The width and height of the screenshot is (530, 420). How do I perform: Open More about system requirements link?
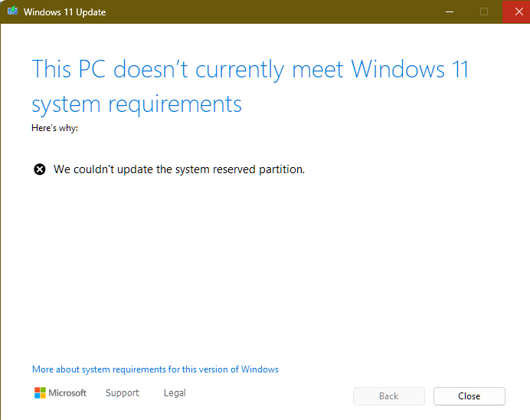coord(155,369)
